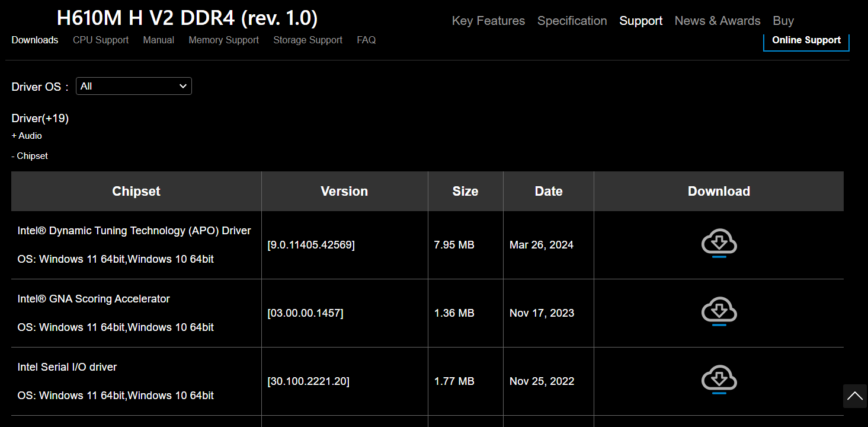Click the Intel Serial I/O driver name
This screenshot has width=868, height=427.
click(68, 367)
